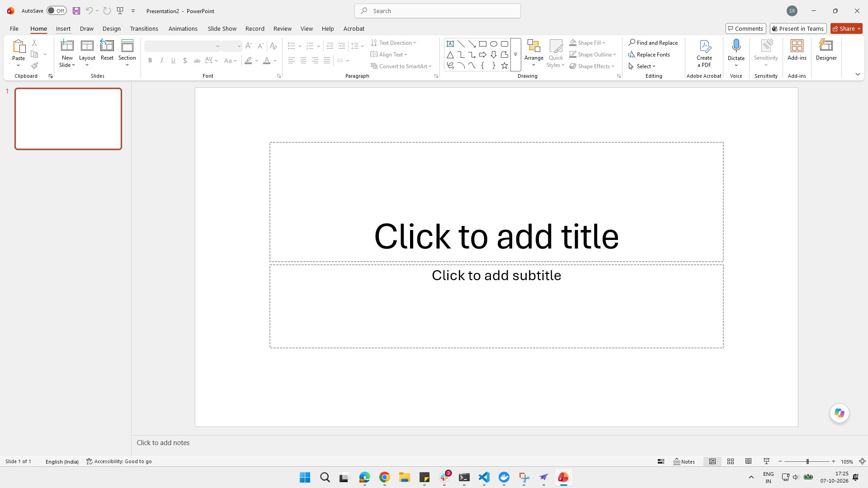The width and height of the screenshot is (868, 488).
Task: Switch to the Design tab
Action: [x=112, y=28]
